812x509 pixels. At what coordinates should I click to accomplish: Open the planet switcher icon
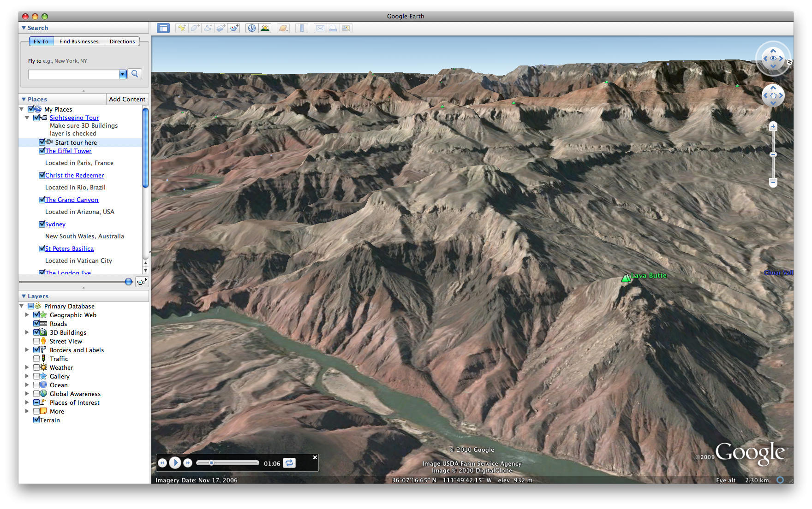(x=283, y=28)
